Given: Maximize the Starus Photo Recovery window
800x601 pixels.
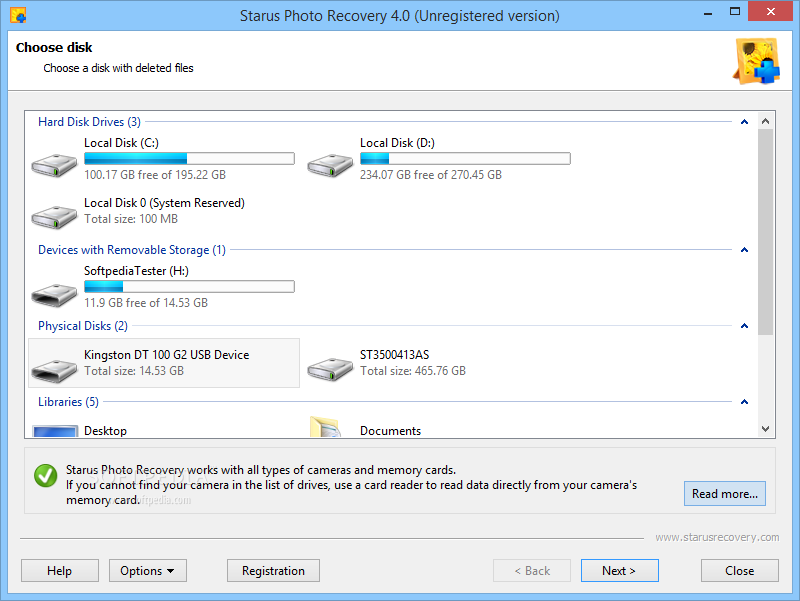Looking at the screenshot, I should point(735,11).
